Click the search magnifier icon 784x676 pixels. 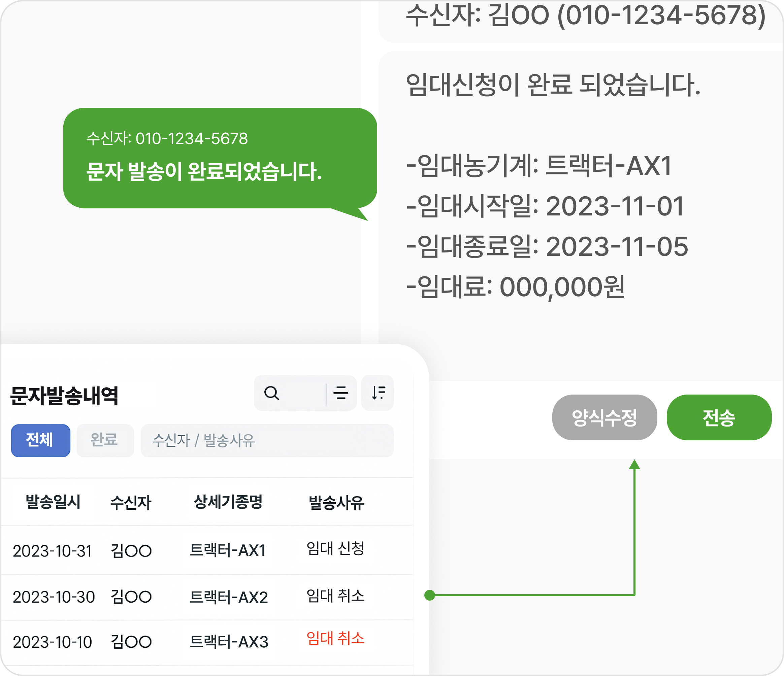[271, 393]
